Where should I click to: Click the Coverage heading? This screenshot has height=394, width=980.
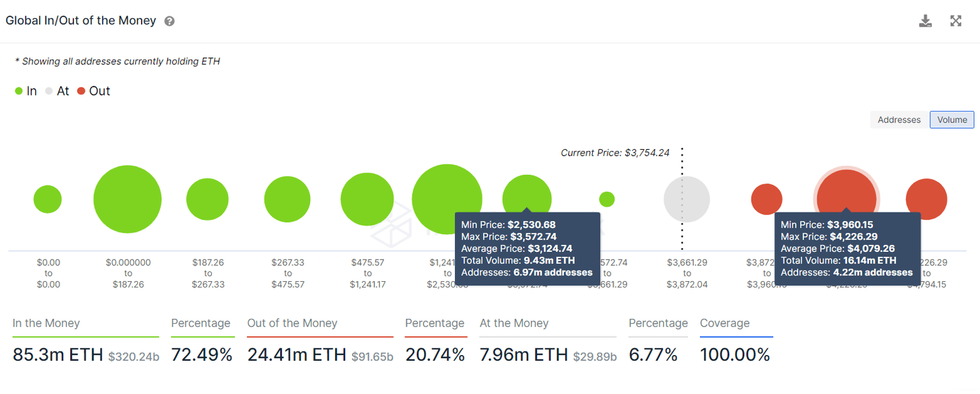coord(725,323)
